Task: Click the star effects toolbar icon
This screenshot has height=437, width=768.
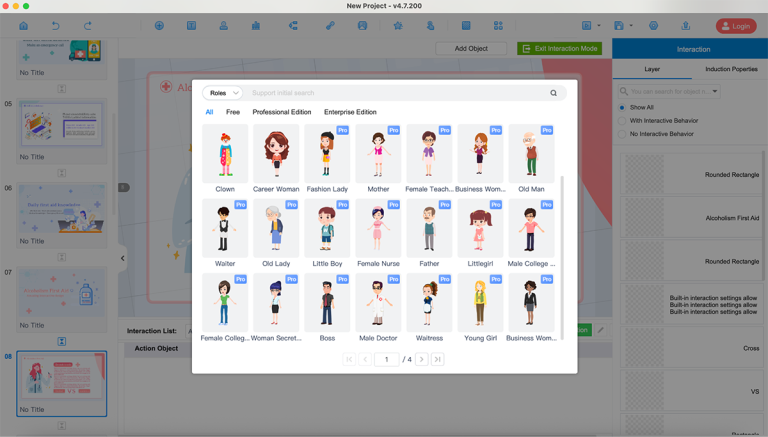Action: [398, 26]
